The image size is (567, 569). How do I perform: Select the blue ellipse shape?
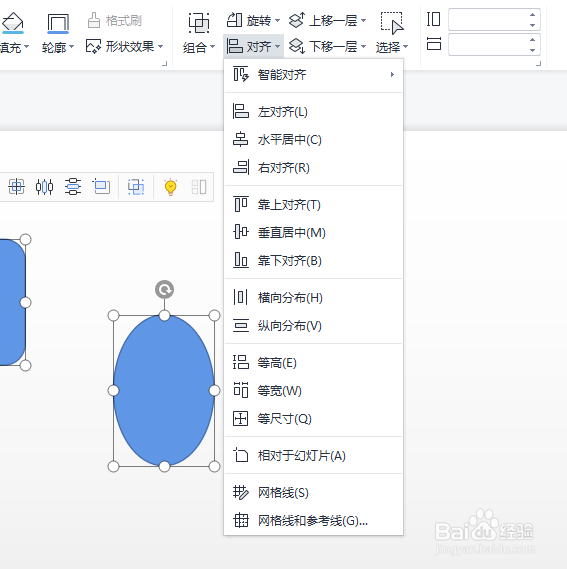pos(164,391)
